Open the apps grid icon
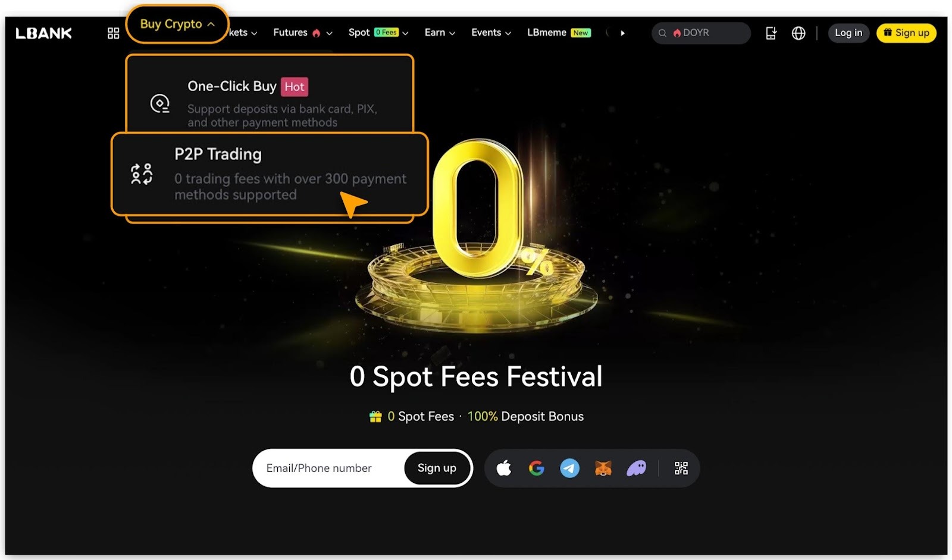952x560 pixels. [x=113, y=33]
